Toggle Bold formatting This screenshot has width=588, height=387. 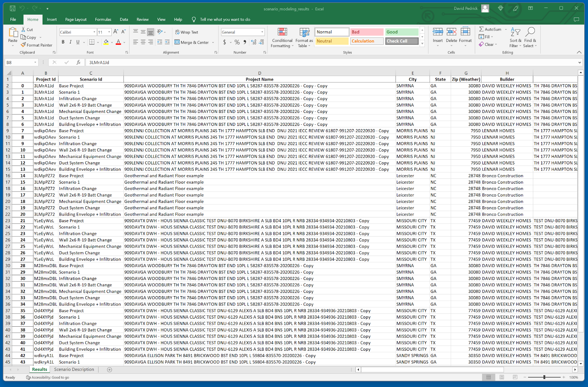(x=63, y=42)
